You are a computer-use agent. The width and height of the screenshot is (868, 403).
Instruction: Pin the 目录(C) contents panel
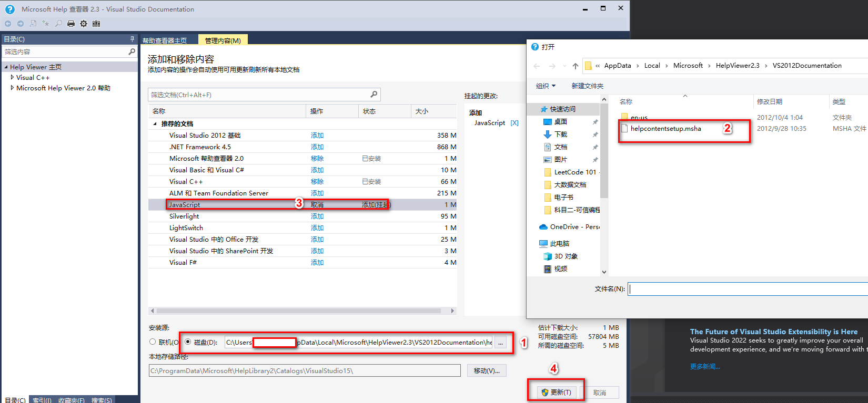[132, 39]
